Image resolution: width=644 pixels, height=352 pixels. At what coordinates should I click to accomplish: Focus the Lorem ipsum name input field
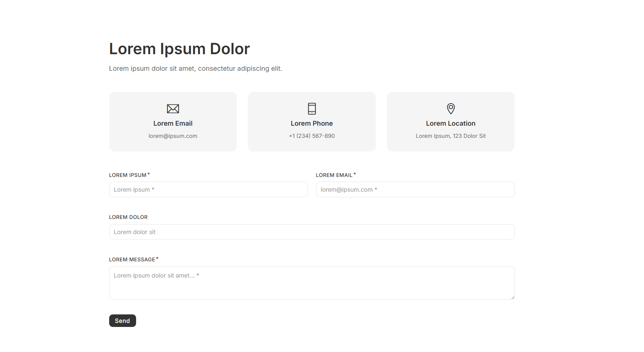click(208, 189)
